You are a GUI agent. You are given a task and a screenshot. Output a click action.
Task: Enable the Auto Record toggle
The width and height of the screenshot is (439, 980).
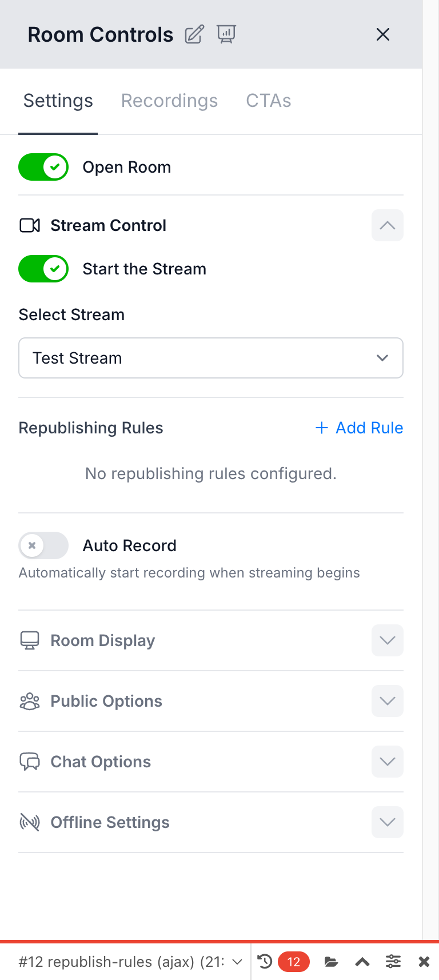pyautogui.click(x=43, y=545)
